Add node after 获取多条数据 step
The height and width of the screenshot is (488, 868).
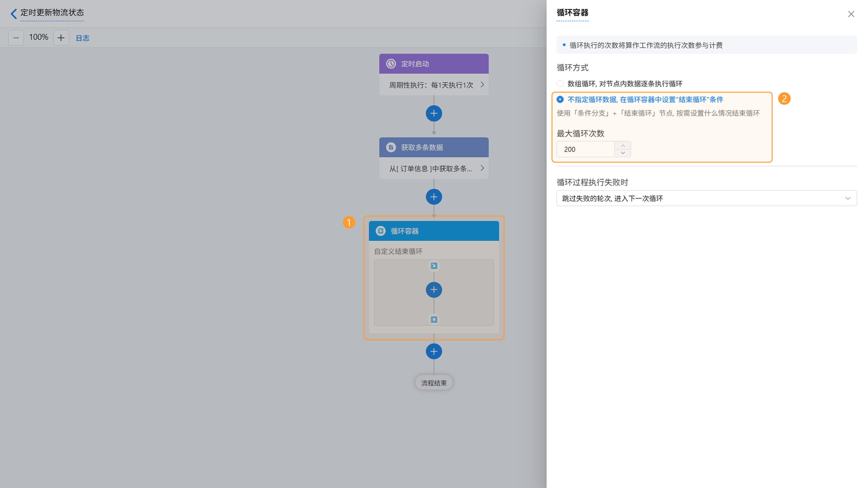tap(434, 197)
